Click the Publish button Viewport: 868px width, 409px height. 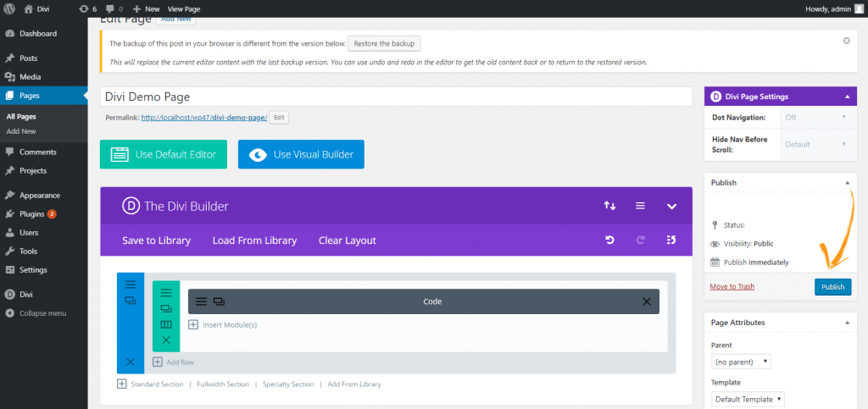coord(832,287)
